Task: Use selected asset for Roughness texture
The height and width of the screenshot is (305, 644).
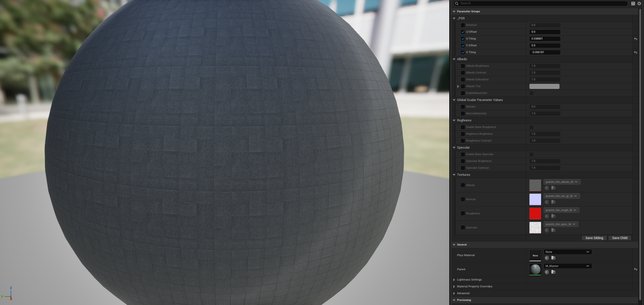Action: point(547,216)
